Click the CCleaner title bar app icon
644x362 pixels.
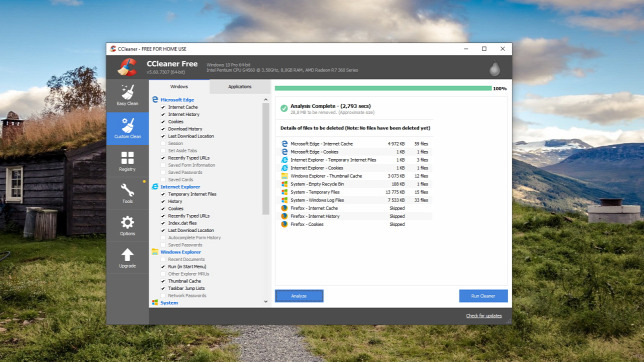tap(113, 48)
